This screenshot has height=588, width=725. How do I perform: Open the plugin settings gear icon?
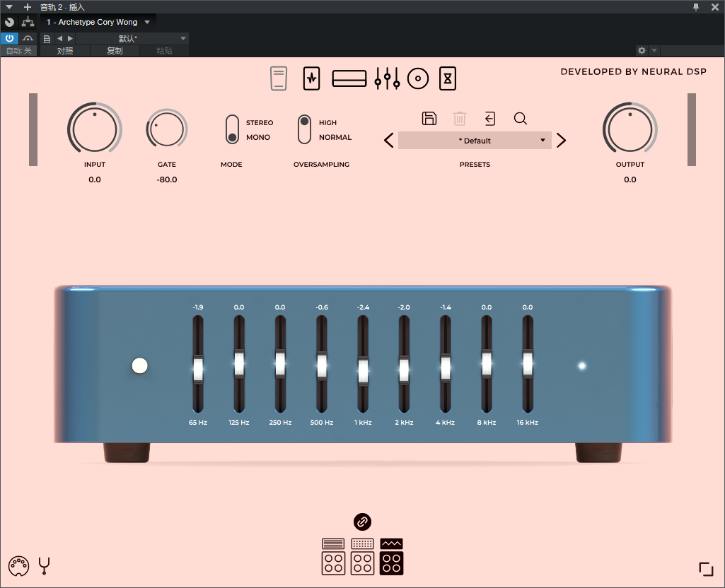[x=642, y=50]
